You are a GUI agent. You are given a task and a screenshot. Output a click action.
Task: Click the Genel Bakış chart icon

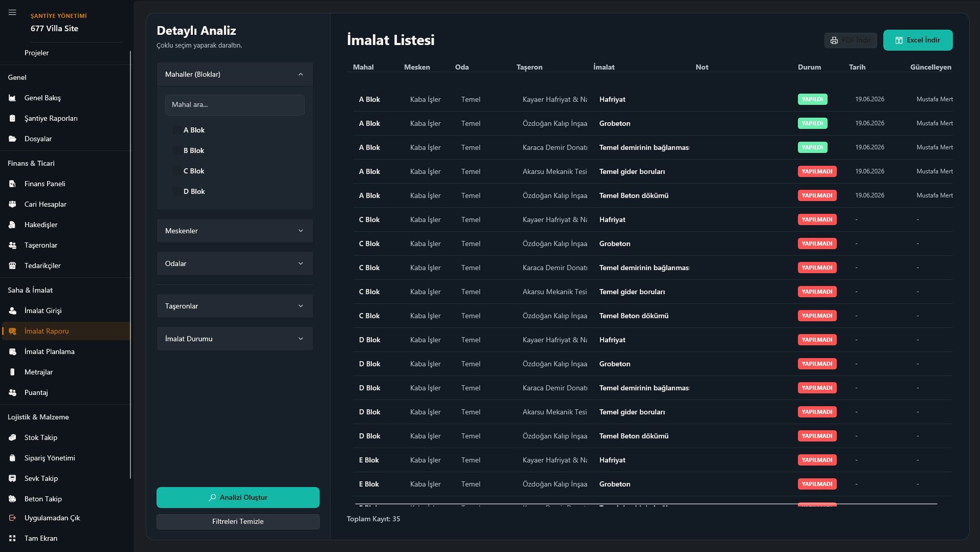pos(12,98)
